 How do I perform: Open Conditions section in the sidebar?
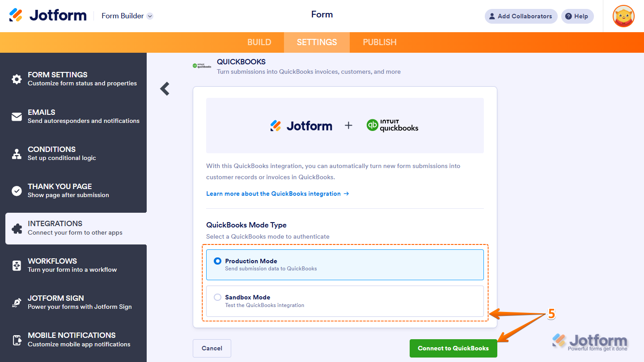coord(73,154)
